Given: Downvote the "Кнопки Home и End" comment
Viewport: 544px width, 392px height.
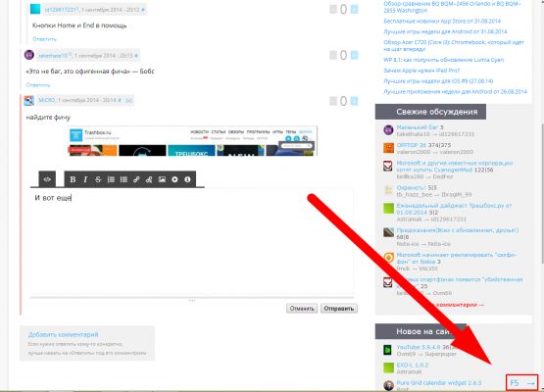Looking at the screenshot, I should point(333,10).
